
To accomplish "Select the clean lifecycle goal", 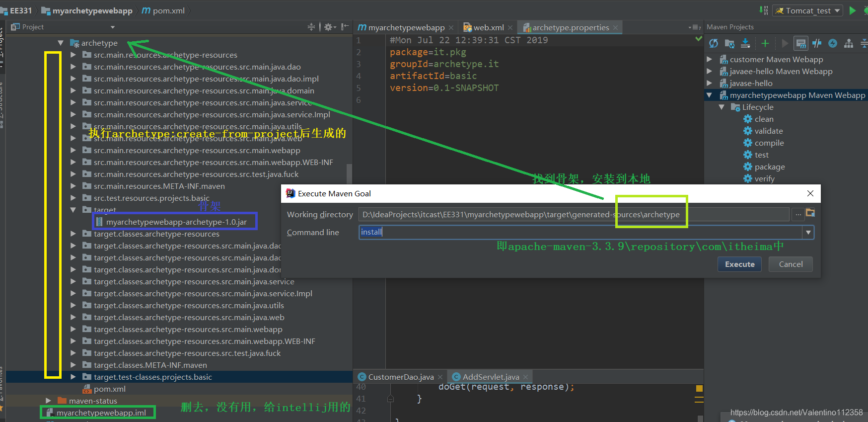I will click(759, 119).
